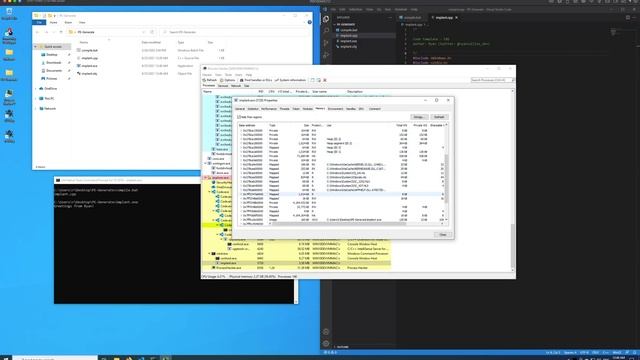Screen dimensions: 640x360
Task: Open the Manage gear in VS Code activity bar
Action: (326, 344)
